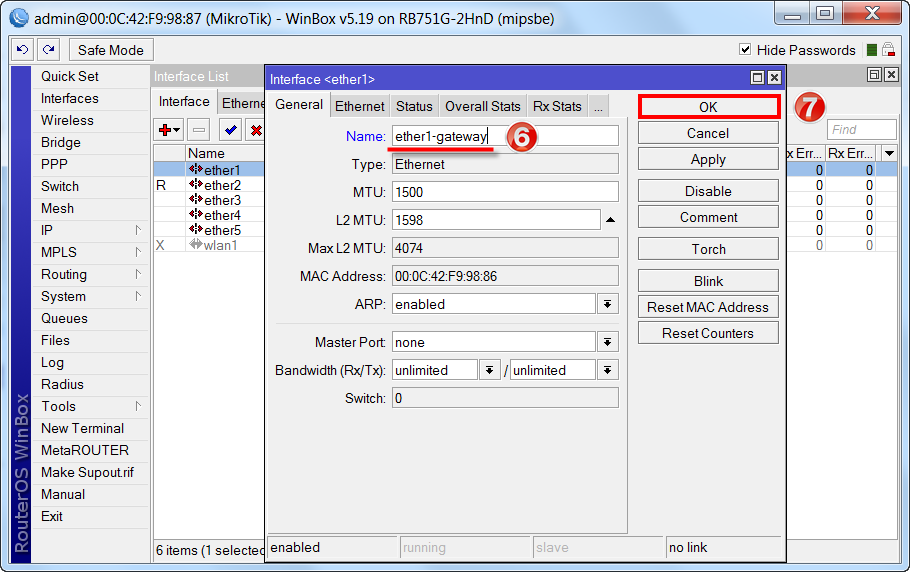This screenshot has height=572, width=910.
Task: Show more tabs via ellipsis tab
Action: coord(598,106)
